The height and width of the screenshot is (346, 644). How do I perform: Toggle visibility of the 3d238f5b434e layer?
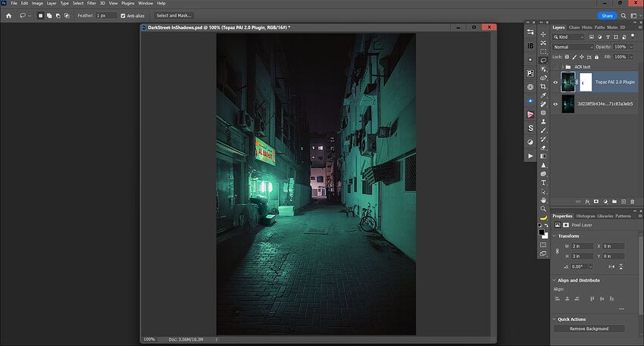coord(555,104)
